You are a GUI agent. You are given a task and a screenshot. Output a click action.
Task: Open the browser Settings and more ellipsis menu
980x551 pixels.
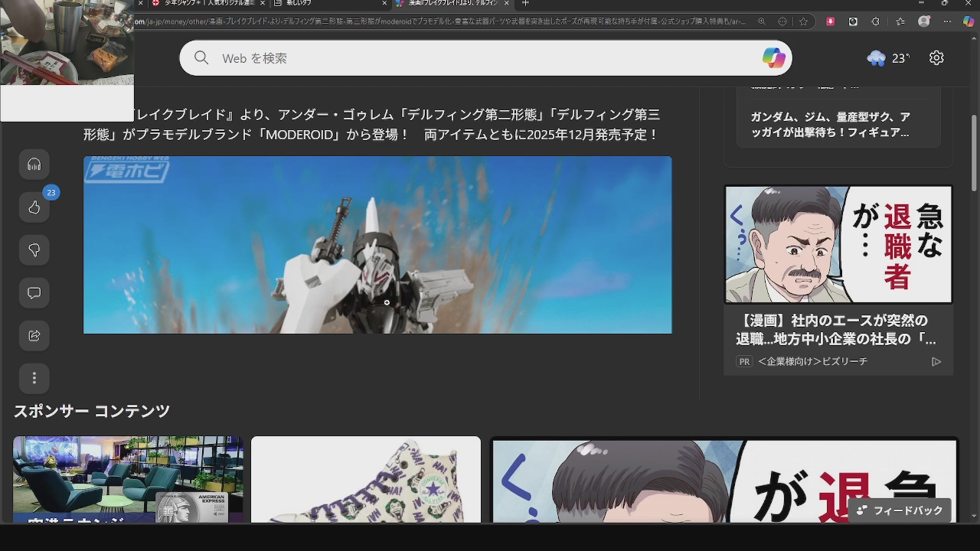(947, 21)
